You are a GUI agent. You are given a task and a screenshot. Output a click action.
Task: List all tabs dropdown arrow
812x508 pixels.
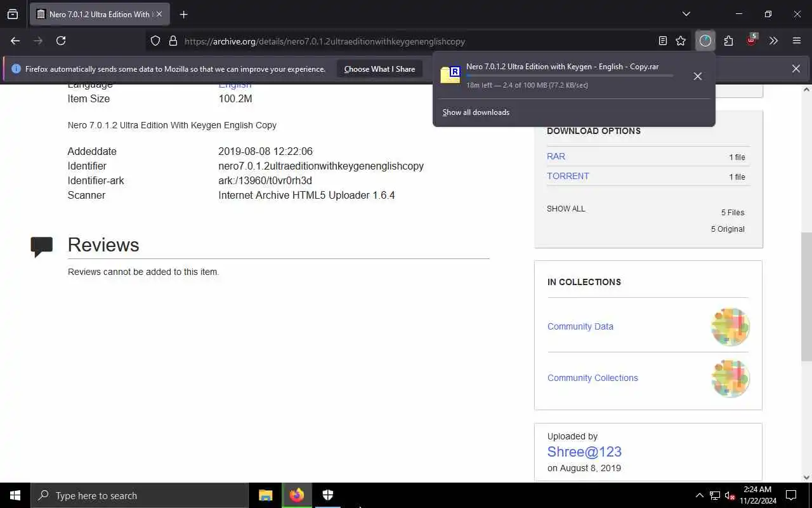click(x=686, y=14)
